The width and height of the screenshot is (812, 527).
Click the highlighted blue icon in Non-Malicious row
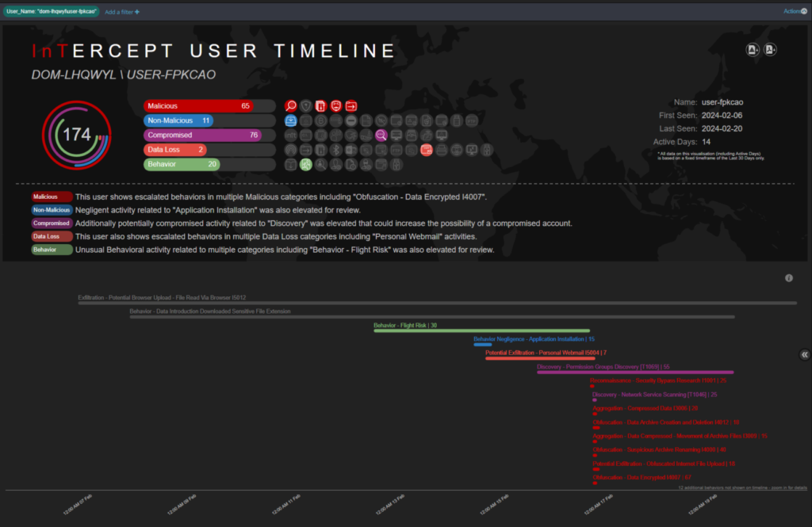pyautogui.click(x=291, y=121)
